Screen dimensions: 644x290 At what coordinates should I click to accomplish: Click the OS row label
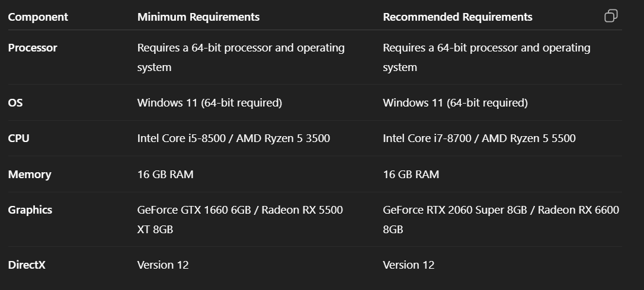pos(15,103)
